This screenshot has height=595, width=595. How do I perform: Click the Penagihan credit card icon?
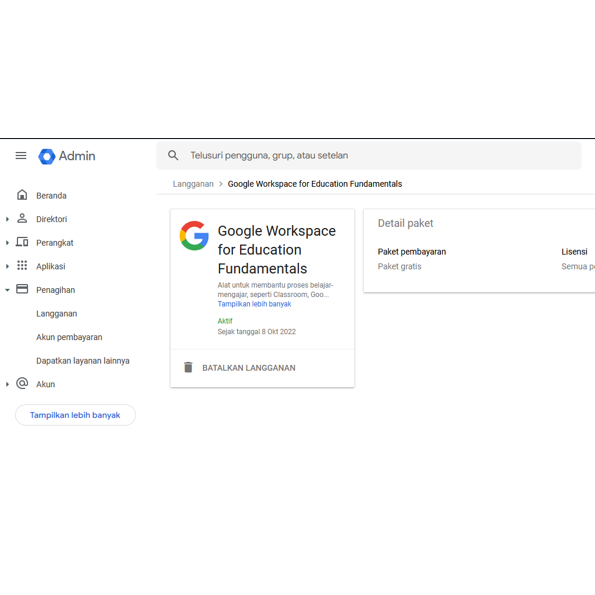pyautogui.click(x=22, y=289)
